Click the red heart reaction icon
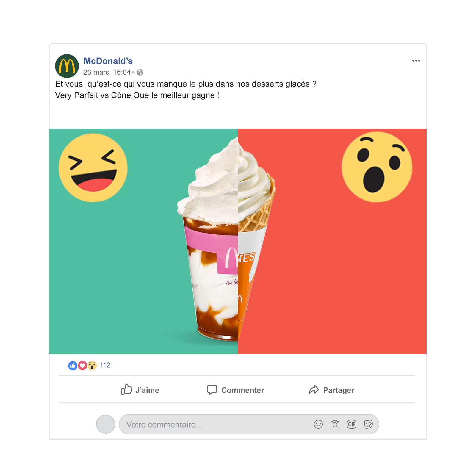The width and height of the screenshot is (476, 476). 82,365
